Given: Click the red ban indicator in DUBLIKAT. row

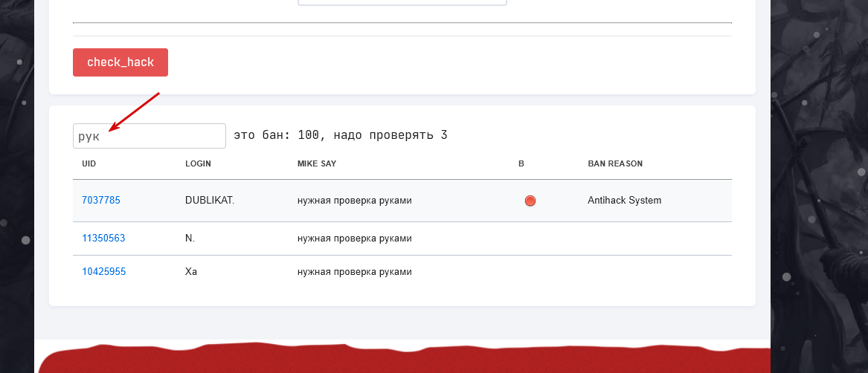Looking at the screenshot, I should [530, 201].
